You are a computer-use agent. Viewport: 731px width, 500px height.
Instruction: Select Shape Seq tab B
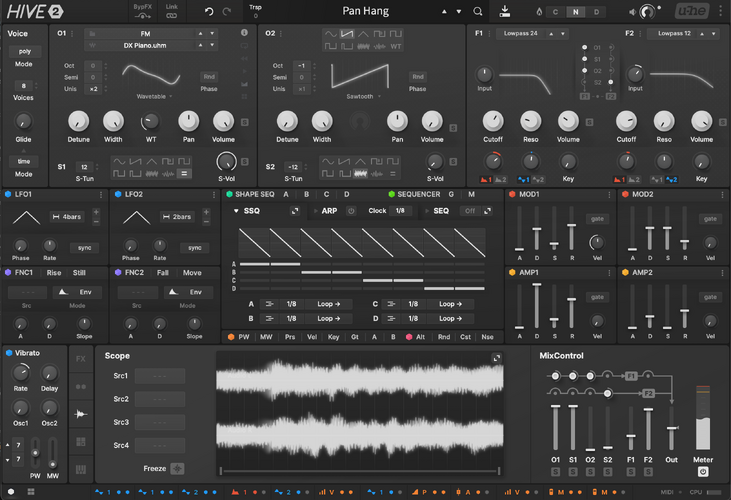click(306, 194)
